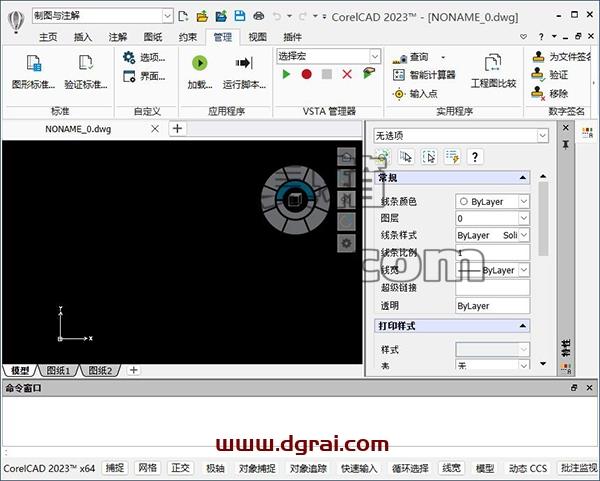600x481 pixels.
Task: Click the grey stop macro button
Action: 326,74
